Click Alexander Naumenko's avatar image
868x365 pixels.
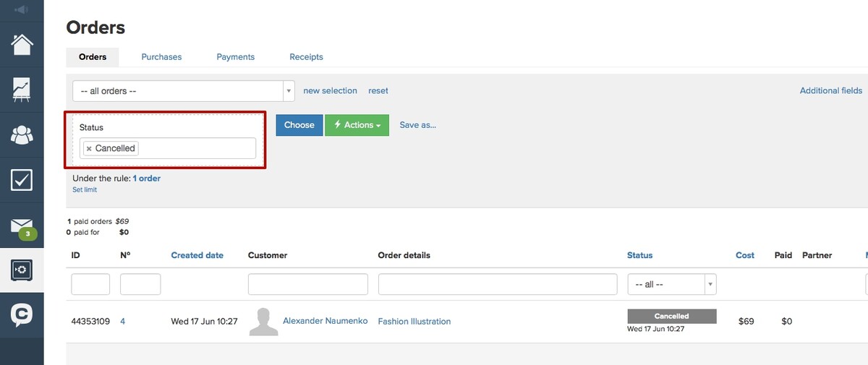(264, 322)
